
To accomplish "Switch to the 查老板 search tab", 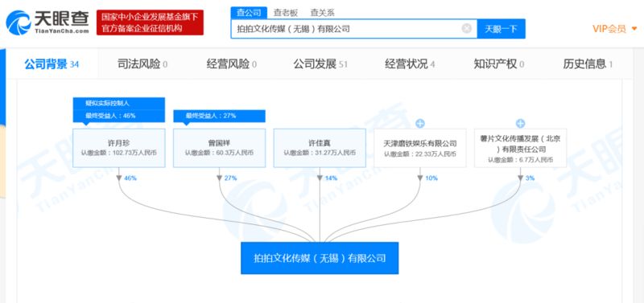I will [286, 13].
